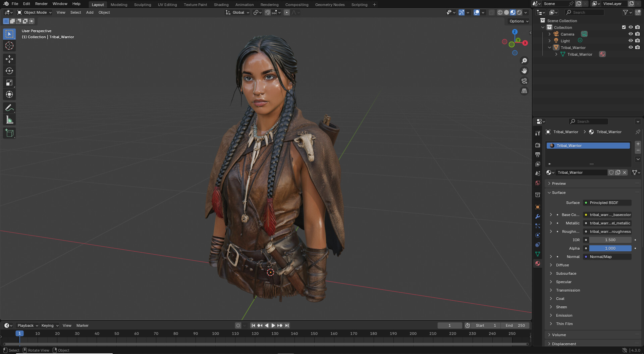Click the IOR value slider
Screen dimensions: 644x354
click(610, 240)
